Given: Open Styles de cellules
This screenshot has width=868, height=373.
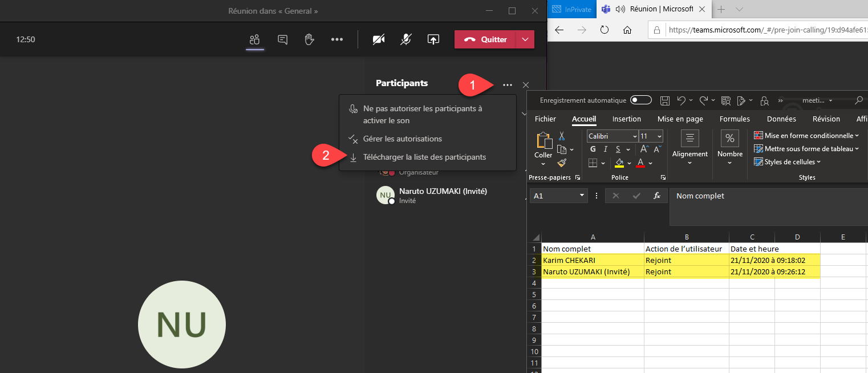Looking at the screenshot, I should pyautogui.click(x=788, y=162).
